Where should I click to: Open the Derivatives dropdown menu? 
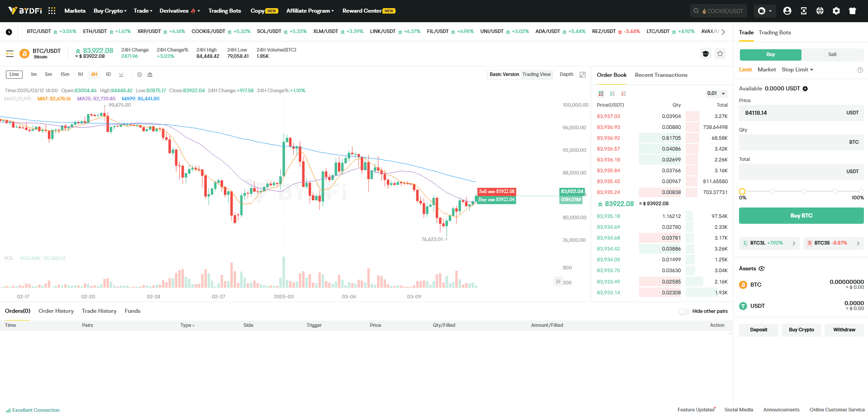pyautogui.click(x=180, y=11)
